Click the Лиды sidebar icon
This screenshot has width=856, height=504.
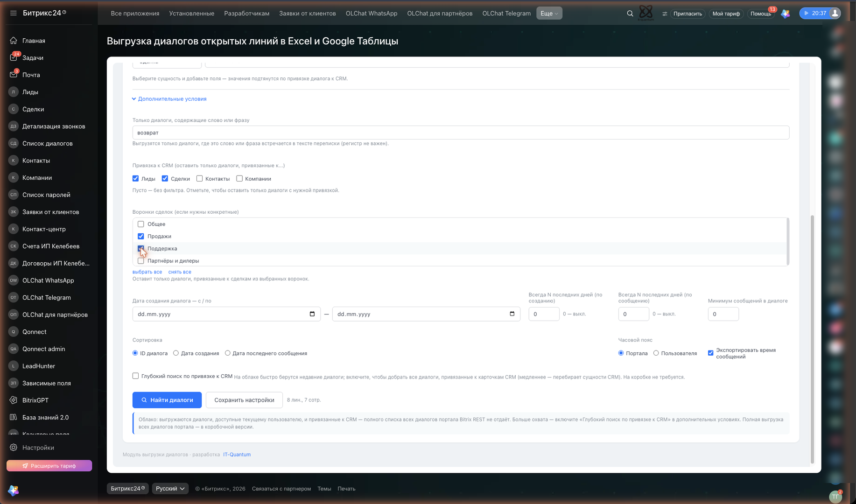14,92
